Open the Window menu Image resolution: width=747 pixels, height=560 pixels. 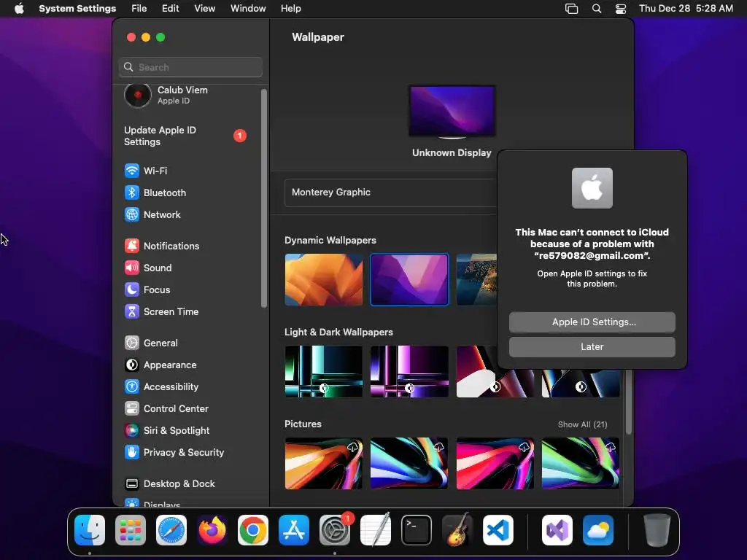pyautogui.click(x=248, y=9)
